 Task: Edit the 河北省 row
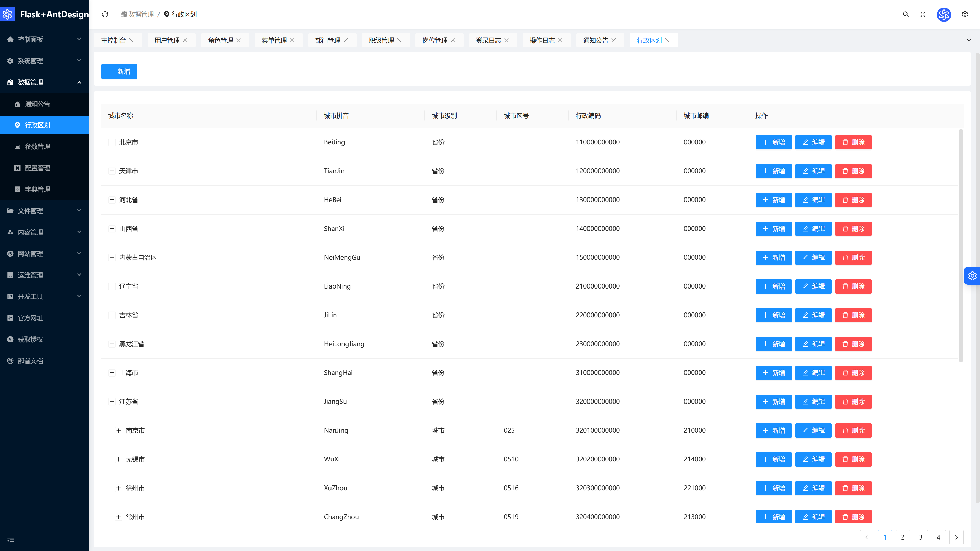point(813,200)
